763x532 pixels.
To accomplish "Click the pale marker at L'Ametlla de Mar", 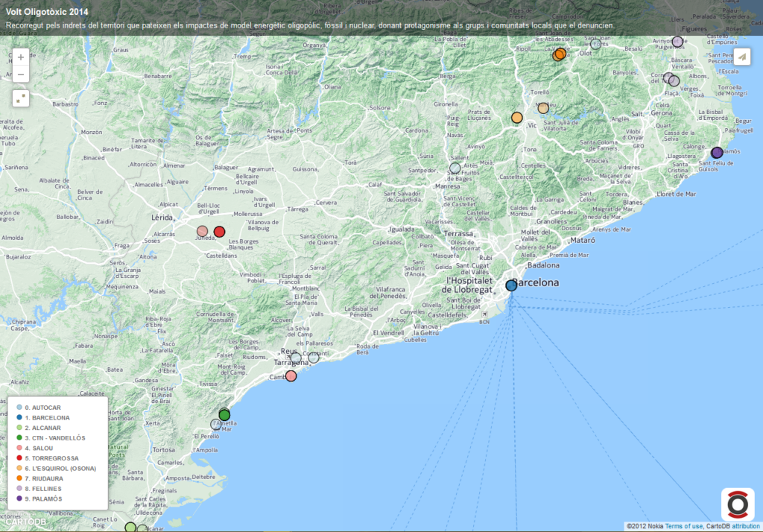I will [x=216, y=425].
